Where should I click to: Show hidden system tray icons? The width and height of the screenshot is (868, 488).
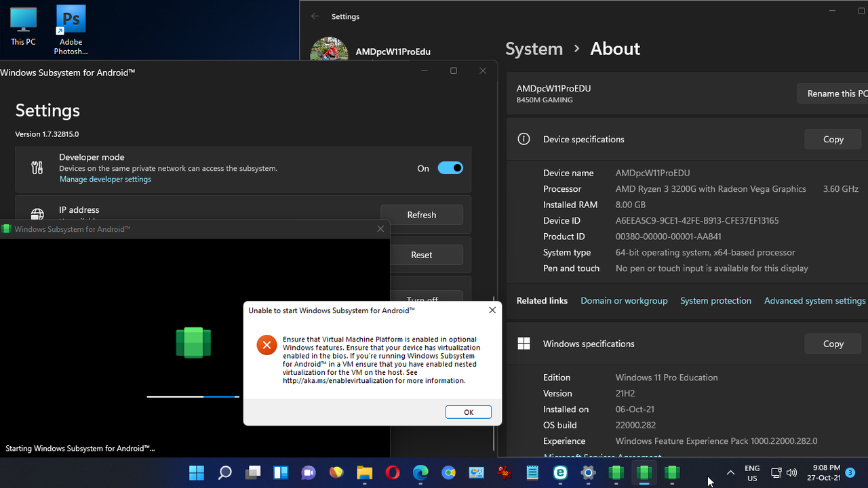coord(730,473)
